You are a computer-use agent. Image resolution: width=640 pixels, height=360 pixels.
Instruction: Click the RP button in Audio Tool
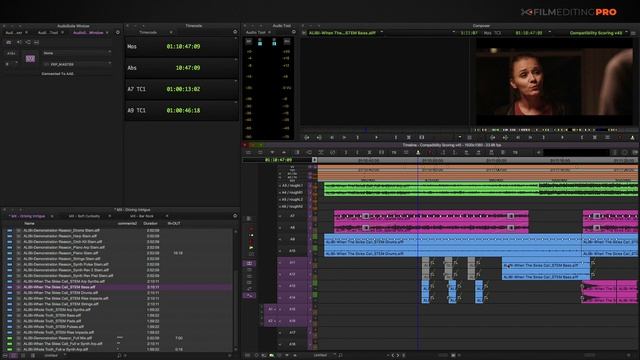tap(249, 41)
